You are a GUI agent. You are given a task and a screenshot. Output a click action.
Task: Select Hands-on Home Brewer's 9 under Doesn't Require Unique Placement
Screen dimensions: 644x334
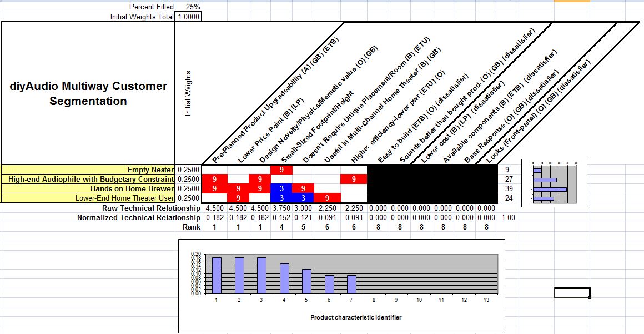pyautogui.click(x=303, y=188)
